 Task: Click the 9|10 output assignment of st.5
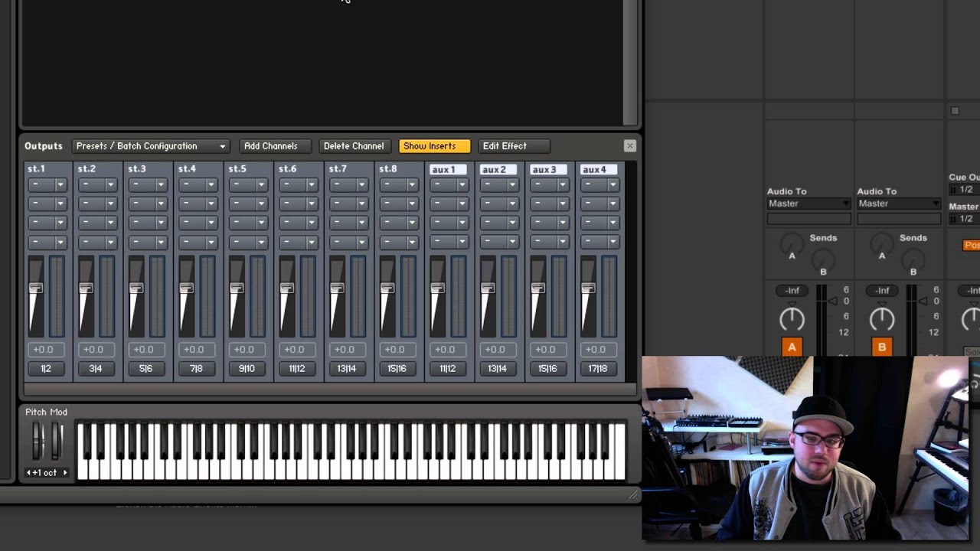tap(247, 369)
